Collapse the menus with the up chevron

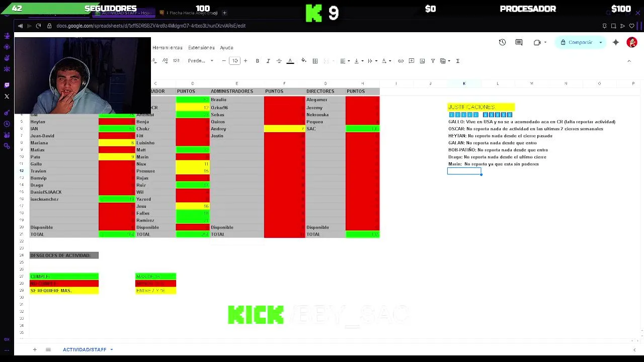pyautogui.click(x=629, y=61)
